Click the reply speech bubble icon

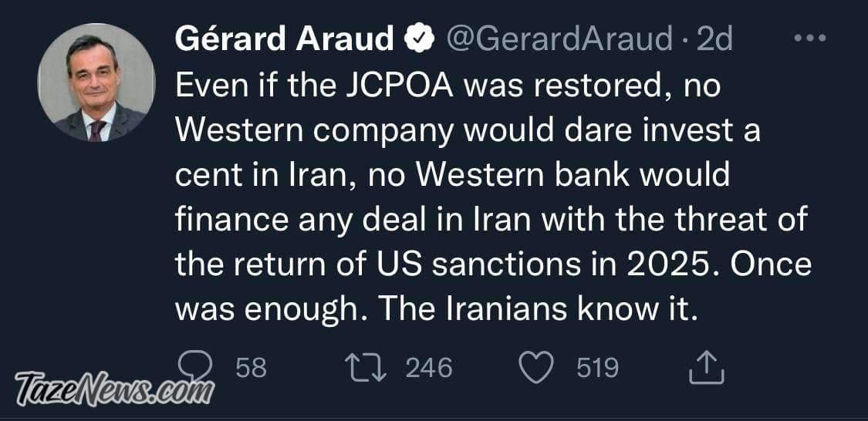tap(195, 367)
